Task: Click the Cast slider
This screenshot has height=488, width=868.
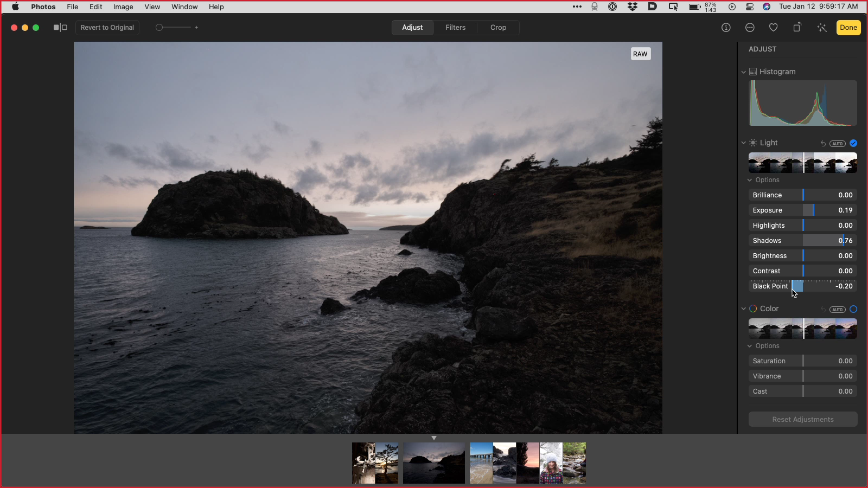Action: [803, 391]
